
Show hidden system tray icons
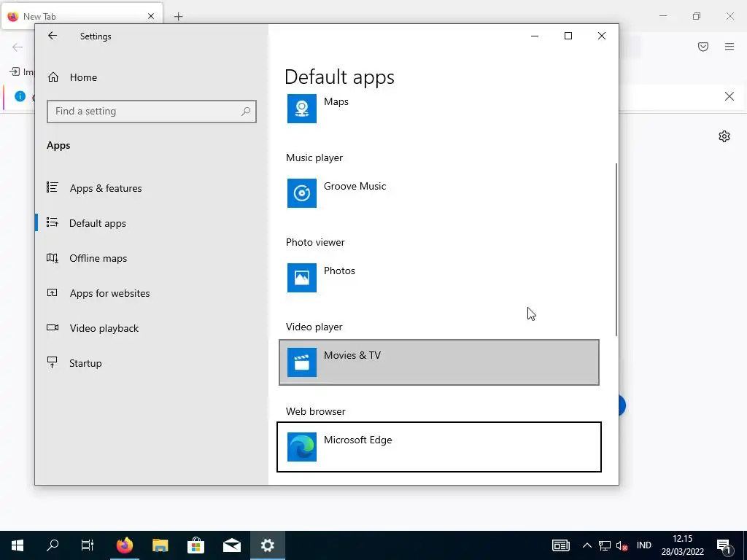coord(587,545)
